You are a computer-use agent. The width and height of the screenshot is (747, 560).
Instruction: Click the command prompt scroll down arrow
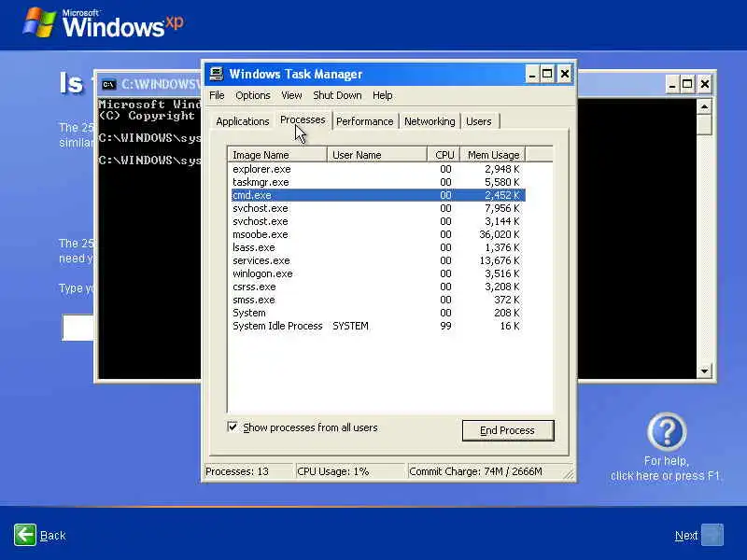tap(704, 371)
